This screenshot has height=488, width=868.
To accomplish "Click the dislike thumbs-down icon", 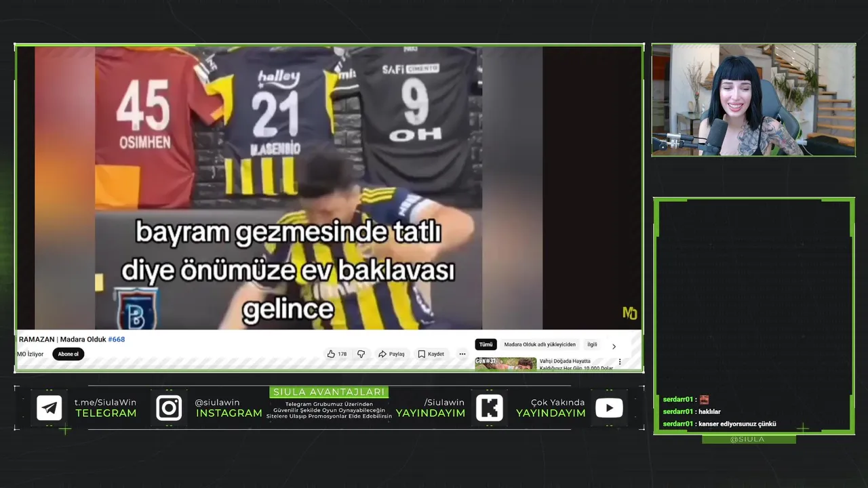I will point(361,354).
